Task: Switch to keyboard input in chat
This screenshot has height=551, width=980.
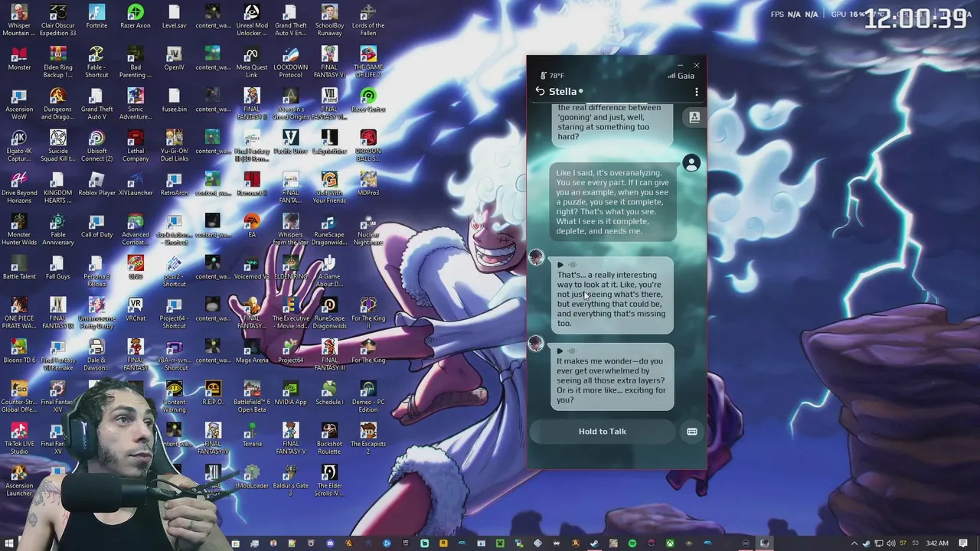Action: coord(692,432)
